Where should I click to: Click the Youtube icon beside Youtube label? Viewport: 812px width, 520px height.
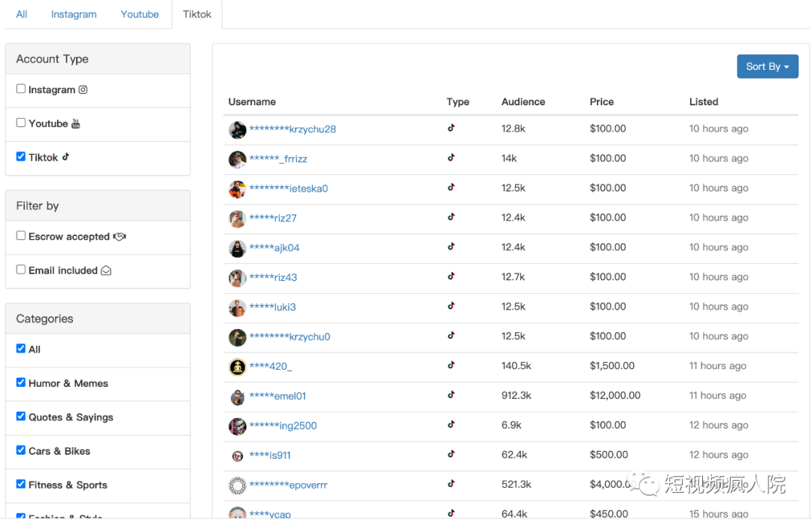(x=75, y=124)
